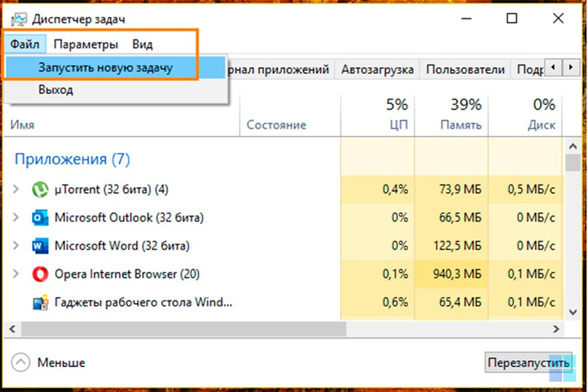Select the Microsoft Outlook icon
The width and height of the screenshot is (588, 392).
pyautogui.click(x=40, y=217)
